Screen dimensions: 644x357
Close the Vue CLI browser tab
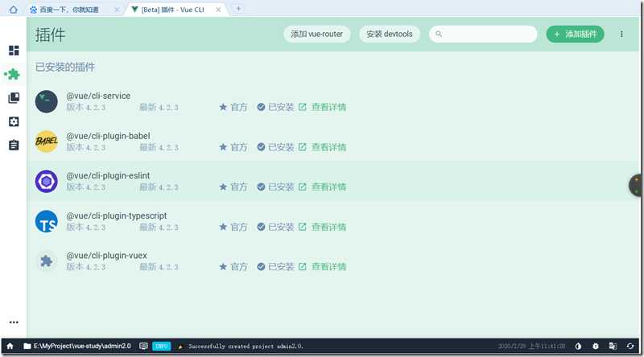[218, 10]
